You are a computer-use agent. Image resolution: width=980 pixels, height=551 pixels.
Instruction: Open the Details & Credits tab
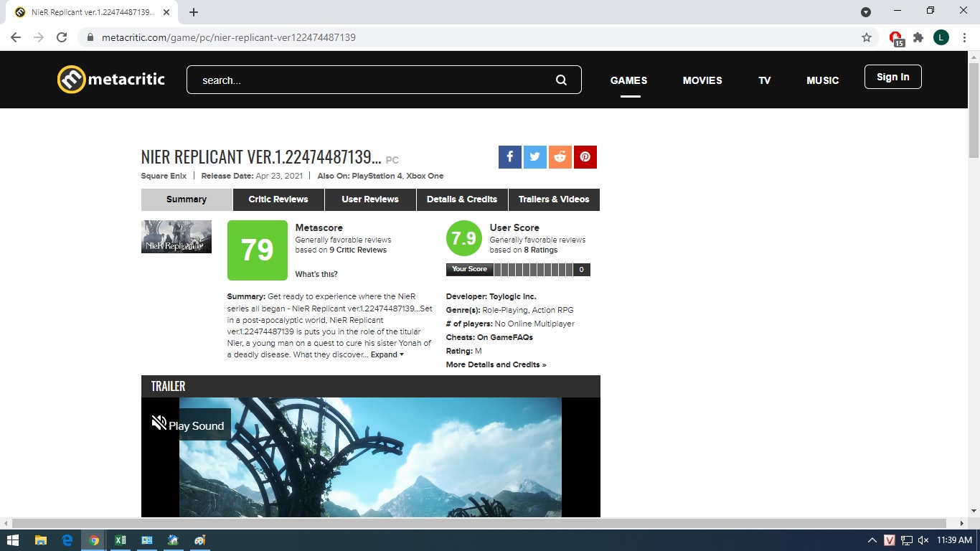pos(462,199)
